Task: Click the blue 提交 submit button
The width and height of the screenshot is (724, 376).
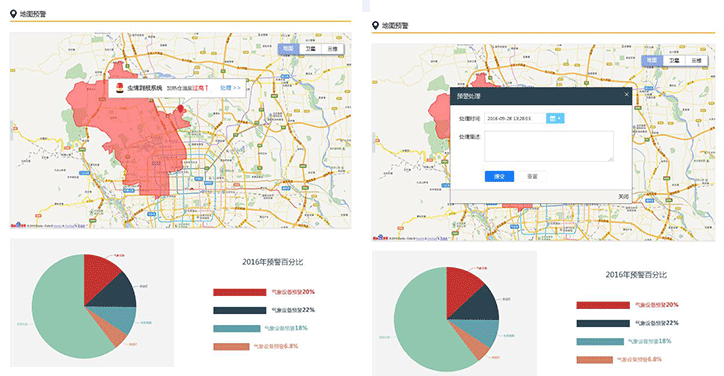Action: pos(499,176)
